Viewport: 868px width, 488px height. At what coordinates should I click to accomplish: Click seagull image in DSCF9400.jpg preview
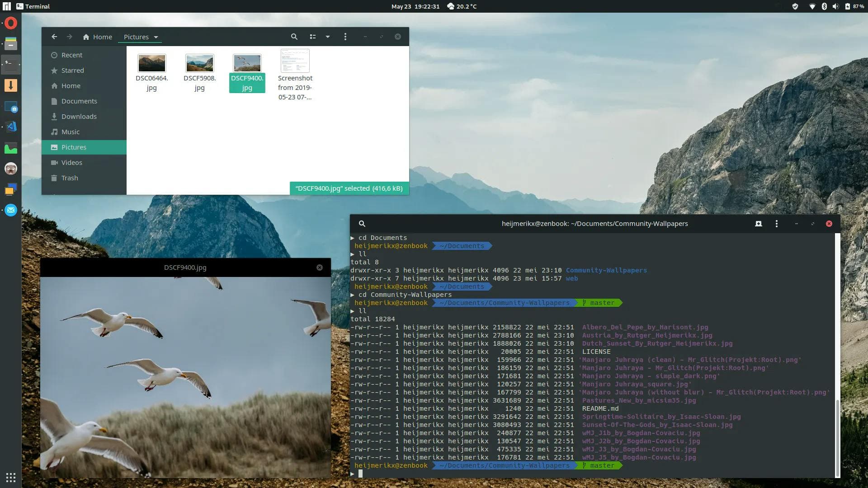pyautogui.click(x=185, y=377)
